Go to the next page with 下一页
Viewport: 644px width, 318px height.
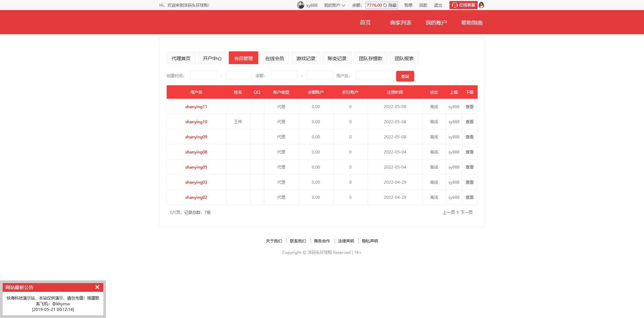pyautogui.click(x=466, y=212)
